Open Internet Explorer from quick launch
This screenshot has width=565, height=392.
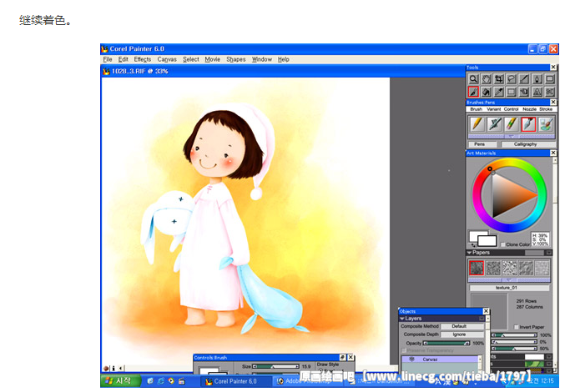point(160,381)
